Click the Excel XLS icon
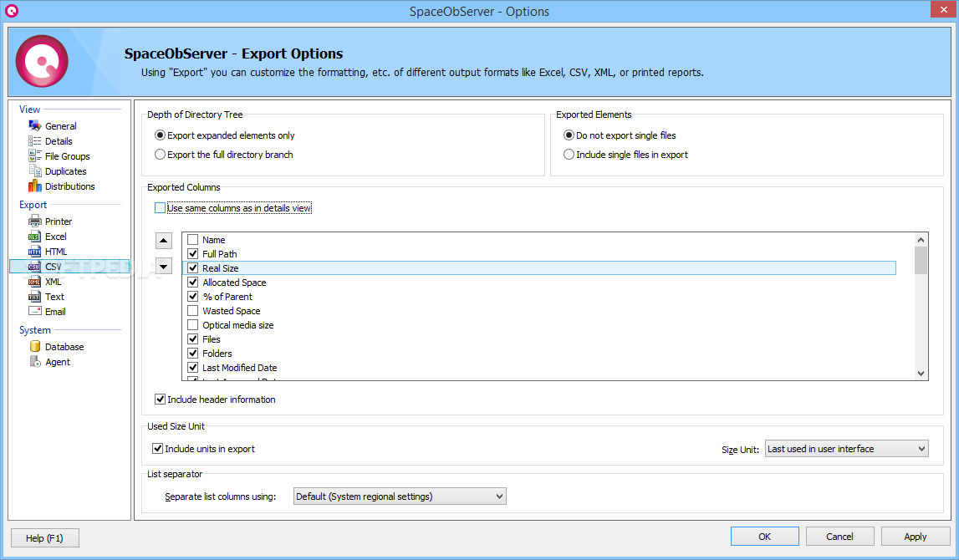 click(35, 236)
